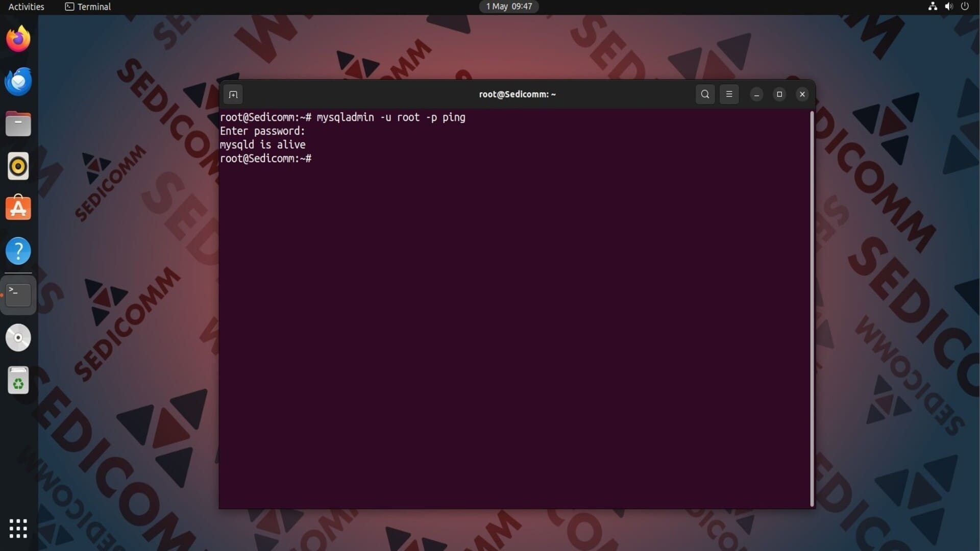Click Activities in the top bar
This screenshot has height=551, width=980.
coord(26,7)
